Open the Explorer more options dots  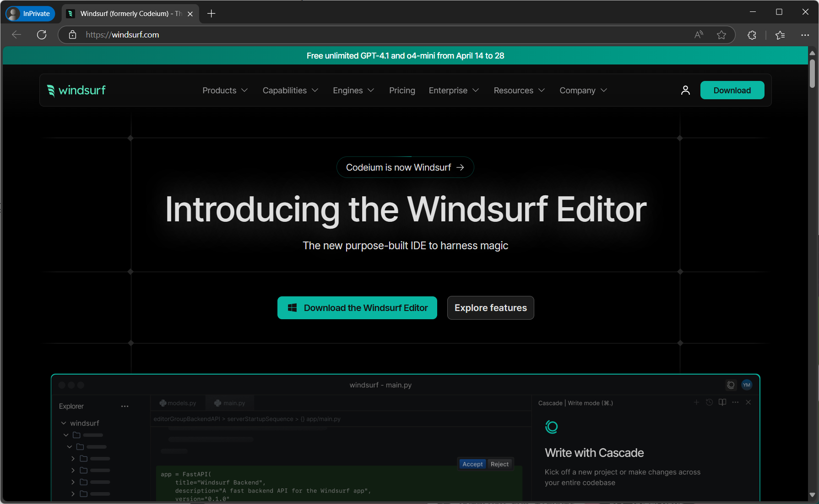pyautogui.click(x=125, y=406)
